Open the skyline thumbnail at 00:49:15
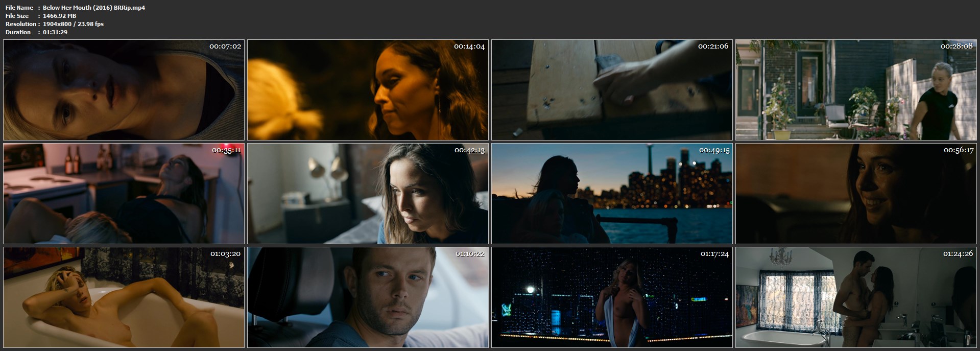 (x=612, y=194)
